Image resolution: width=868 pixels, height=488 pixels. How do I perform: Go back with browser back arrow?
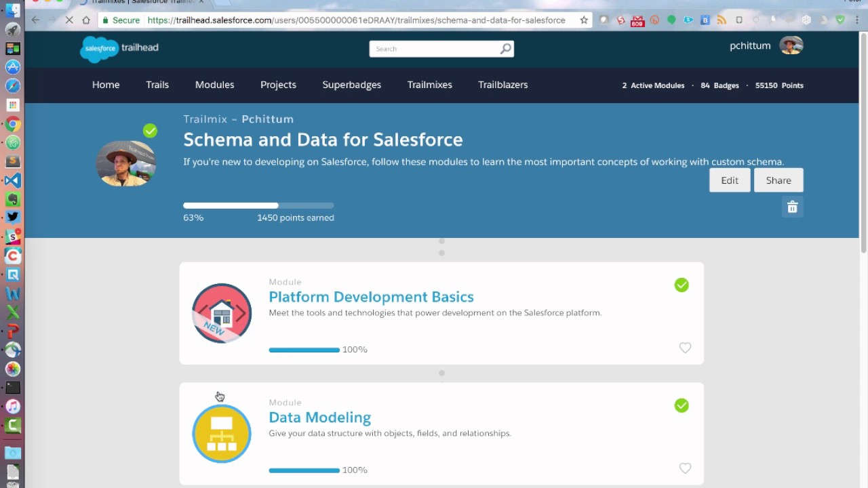pyautogui.click(x=35, y=20)
